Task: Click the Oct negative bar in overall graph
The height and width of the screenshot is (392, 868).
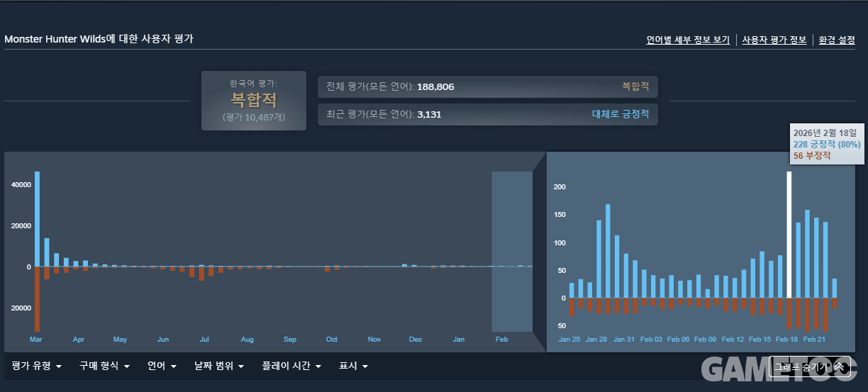Action: 327,269
